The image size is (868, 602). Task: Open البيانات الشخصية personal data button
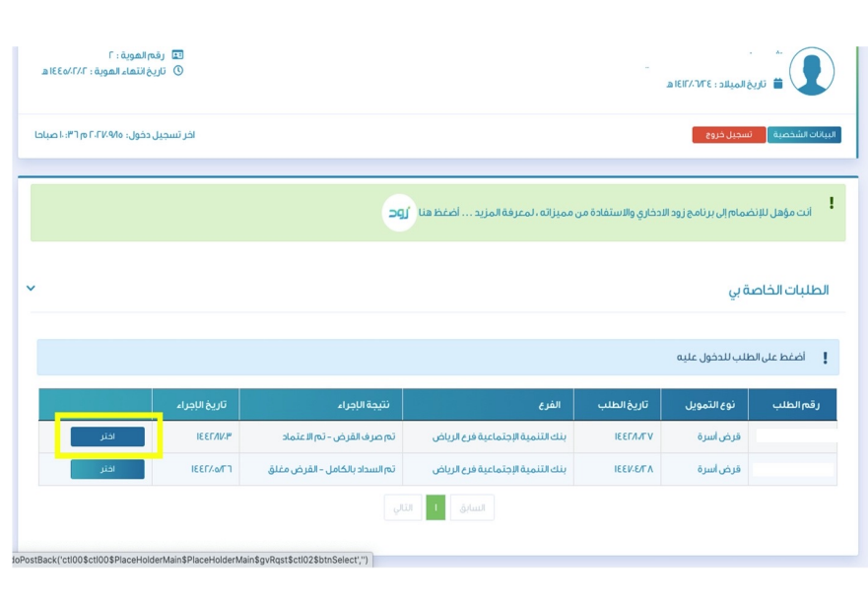[x=804, y=135]
